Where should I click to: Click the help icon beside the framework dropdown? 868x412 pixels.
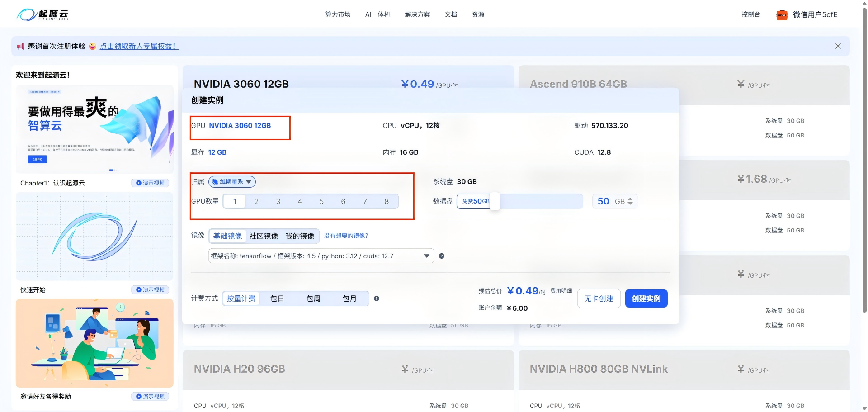(x=442, y=256)
